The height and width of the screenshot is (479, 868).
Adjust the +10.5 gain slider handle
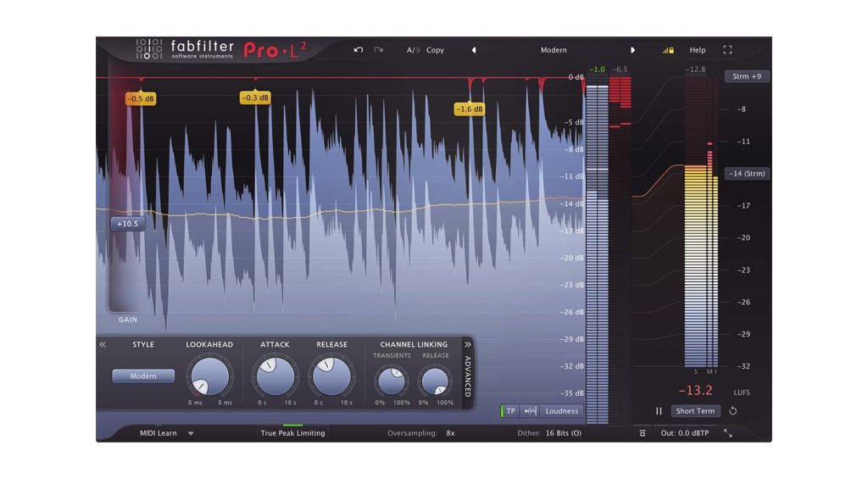[x=128, y=224]
